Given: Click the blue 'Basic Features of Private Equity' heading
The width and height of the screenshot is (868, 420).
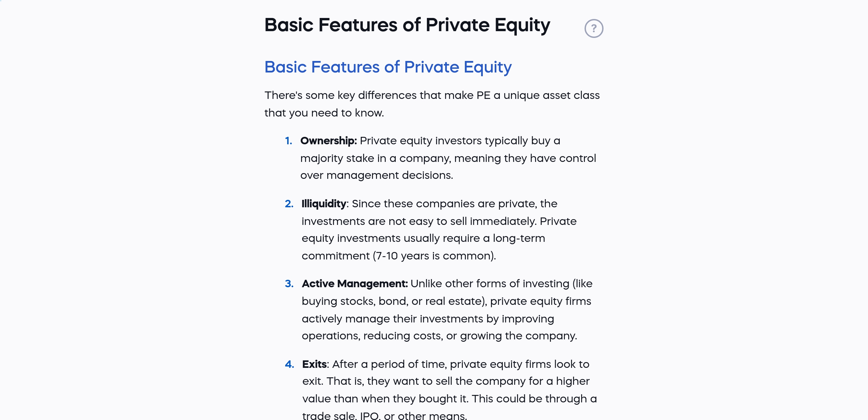Looking at the screenshot, I should [388, 67].
